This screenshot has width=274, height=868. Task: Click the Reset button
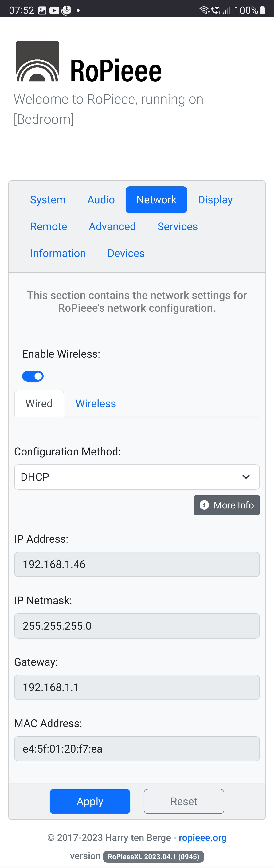pos(184,801)
